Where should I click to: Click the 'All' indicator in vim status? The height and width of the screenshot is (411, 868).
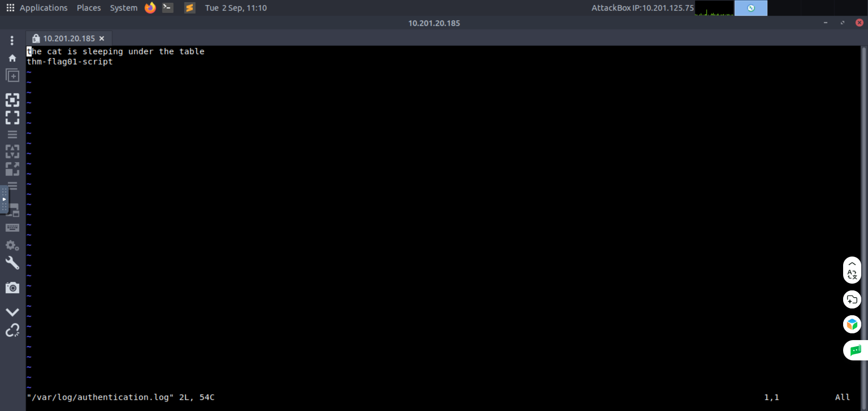842,397
